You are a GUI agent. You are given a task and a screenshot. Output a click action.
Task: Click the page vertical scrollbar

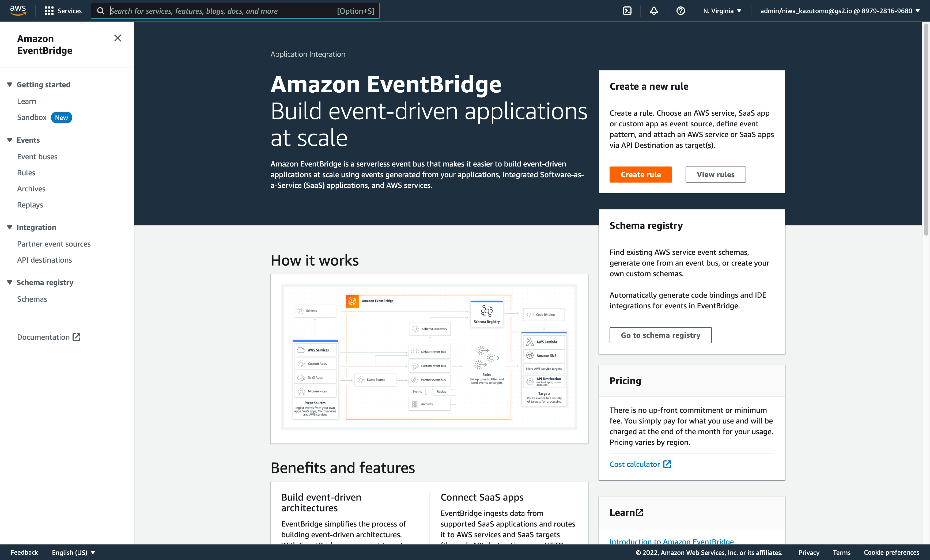tap(926, 130)
